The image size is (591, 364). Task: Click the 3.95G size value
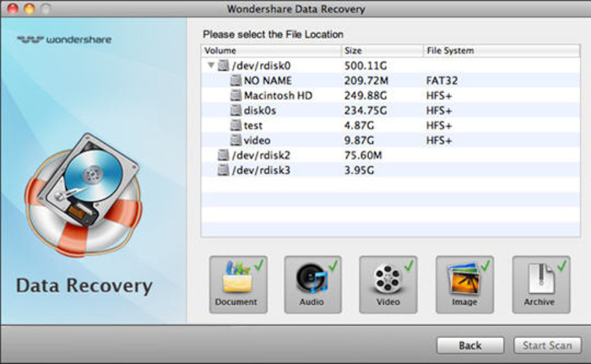point(359,170)
